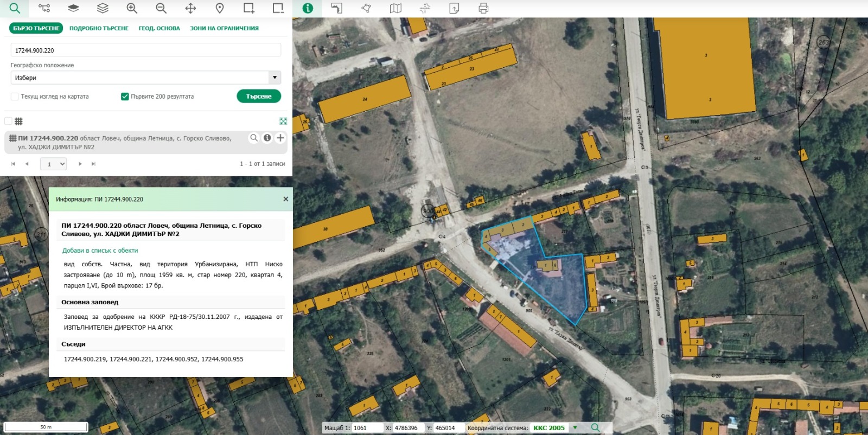The height and width of the screenshot is (435, 868).
Task: Choose the rectangle add-selection tool
Action: point(249,8)
